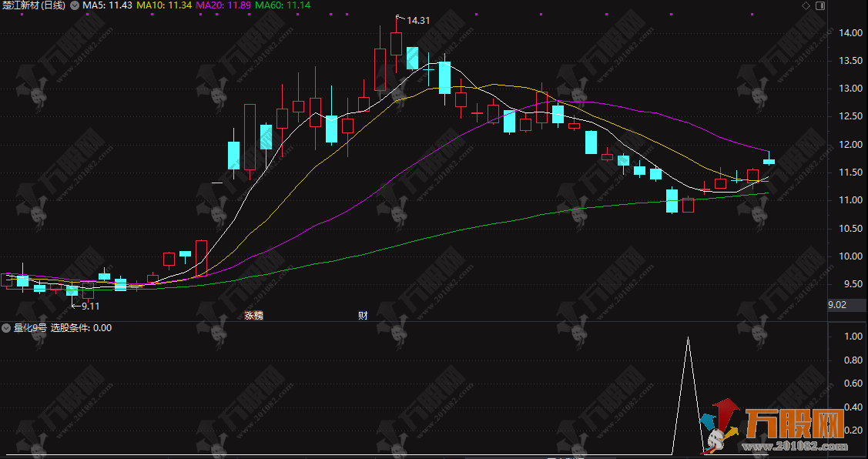Click the 9.02 price tag on axis
Viewport: 868px width, 459px height.
836,305
